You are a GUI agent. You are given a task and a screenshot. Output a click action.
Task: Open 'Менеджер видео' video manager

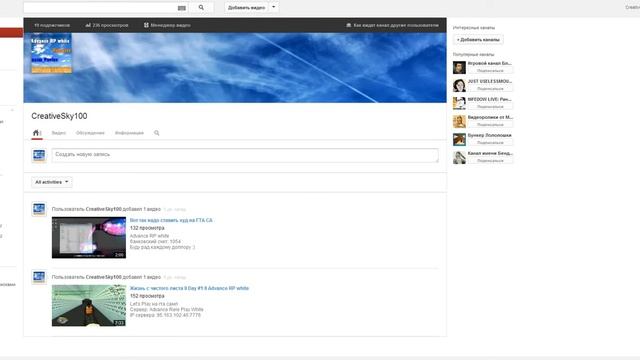[x=167, y=25]
